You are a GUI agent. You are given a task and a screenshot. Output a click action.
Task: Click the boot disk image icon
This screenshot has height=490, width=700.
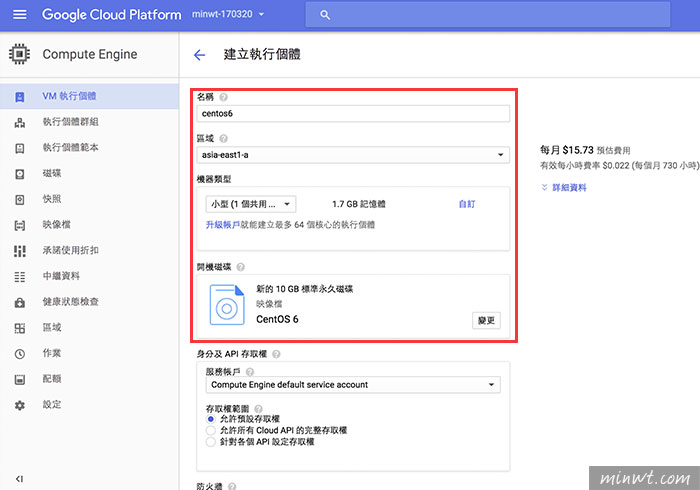pos(227,305)
